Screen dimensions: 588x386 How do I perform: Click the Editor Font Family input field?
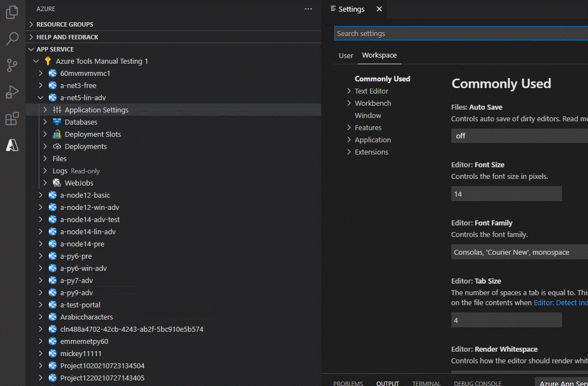click(519, 252)
